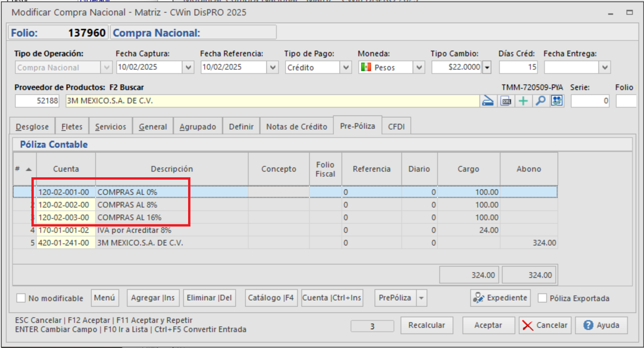Enable the No modificable checkbox

[x=20, y=298]
